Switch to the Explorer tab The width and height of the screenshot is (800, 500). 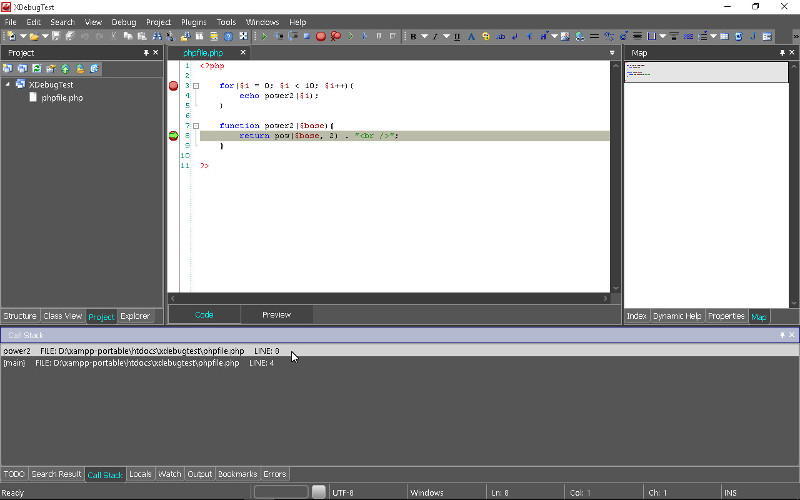point(135,316)
